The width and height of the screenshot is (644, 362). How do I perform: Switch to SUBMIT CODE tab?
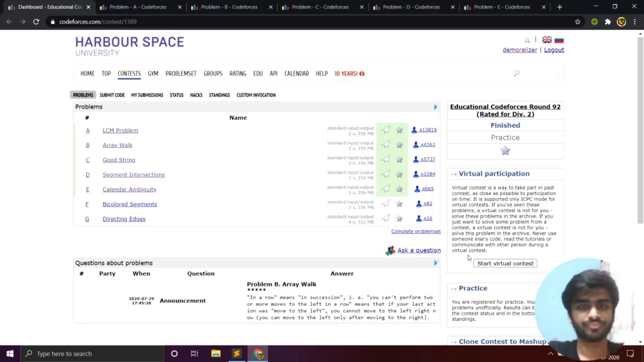point(112,95)
